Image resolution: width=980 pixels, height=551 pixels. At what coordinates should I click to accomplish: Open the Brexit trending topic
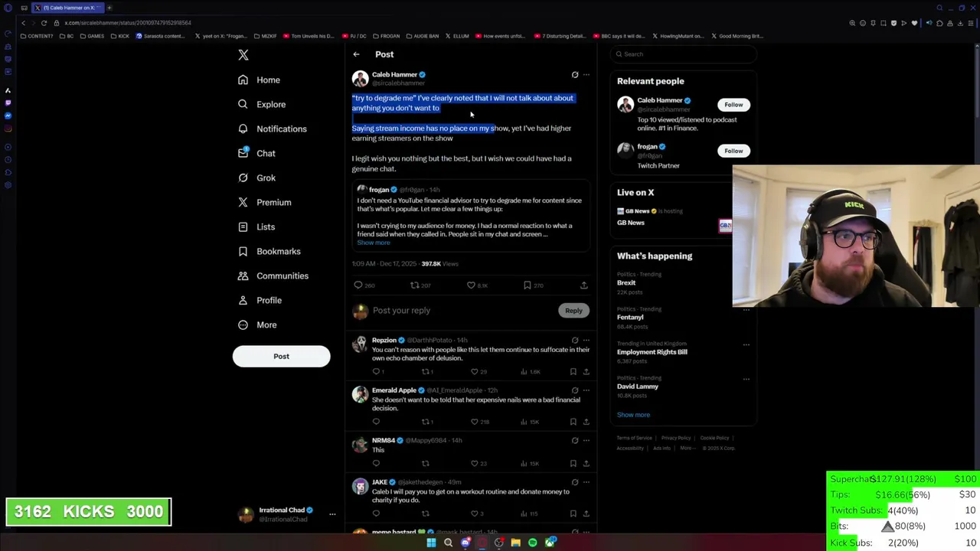pyautogui.click(x=626, y=283)
